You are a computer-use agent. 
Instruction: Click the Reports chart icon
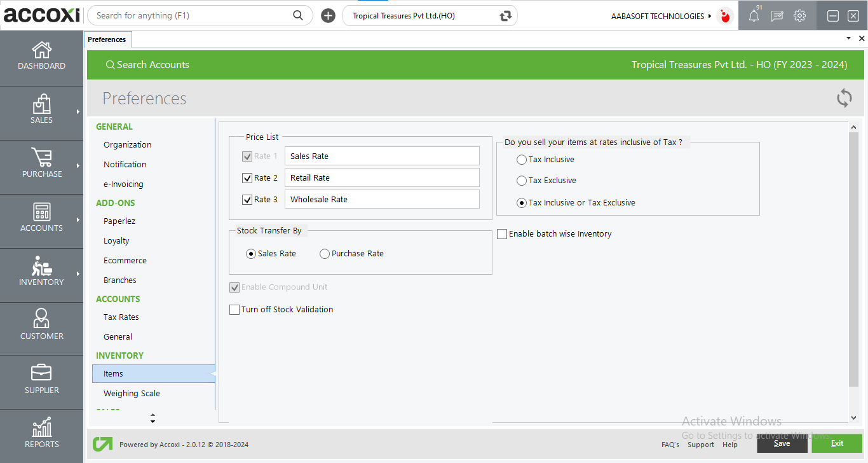pyautogui.click(x=41, y=428)
